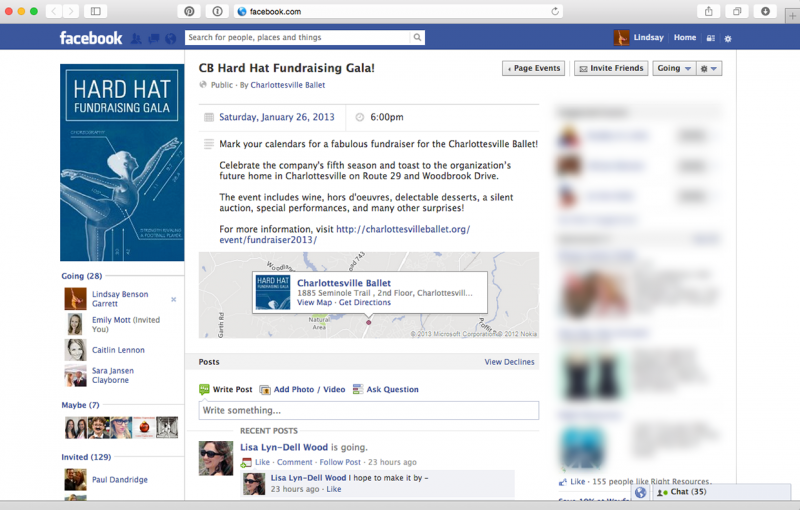
Task: Click Pinterest extension icon in toolbar
Action: (189, 11)
